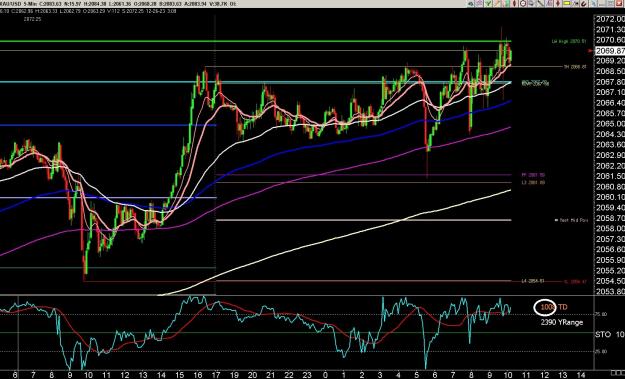Click the 2058.00 price axis label
Screen dimensions: 625x379
[x=610, y=229]
